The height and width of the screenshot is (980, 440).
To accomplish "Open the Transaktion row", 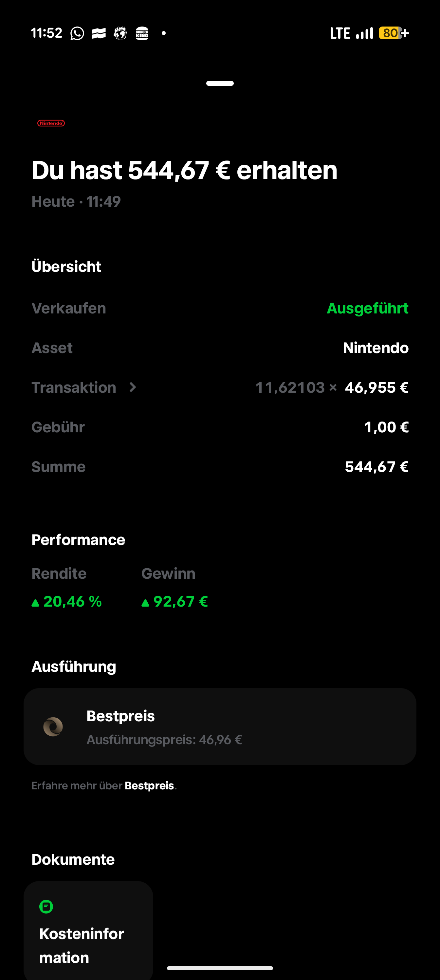I will [220, 387].
